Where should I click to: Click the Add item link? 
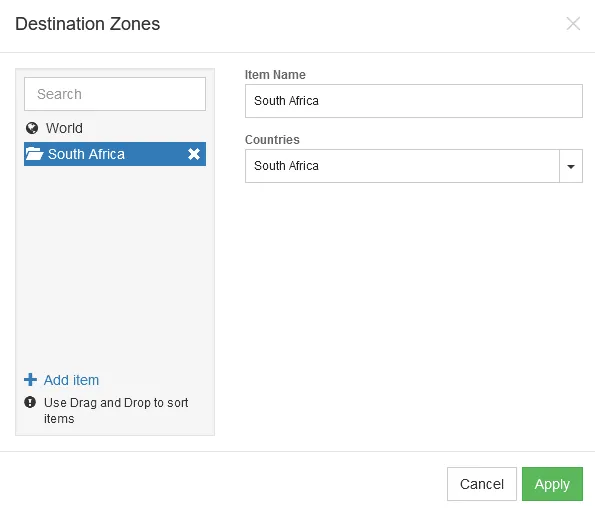[x=71, y=380]
